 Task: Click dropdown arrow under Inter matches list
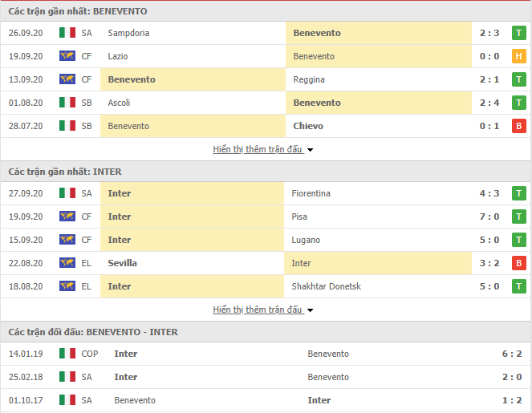click(310, 310)
